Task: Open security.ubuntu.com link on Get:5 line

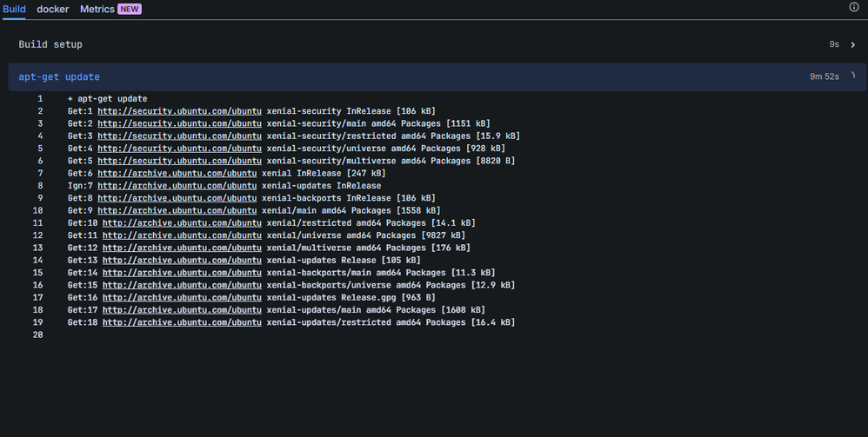Action: [179, 161]
